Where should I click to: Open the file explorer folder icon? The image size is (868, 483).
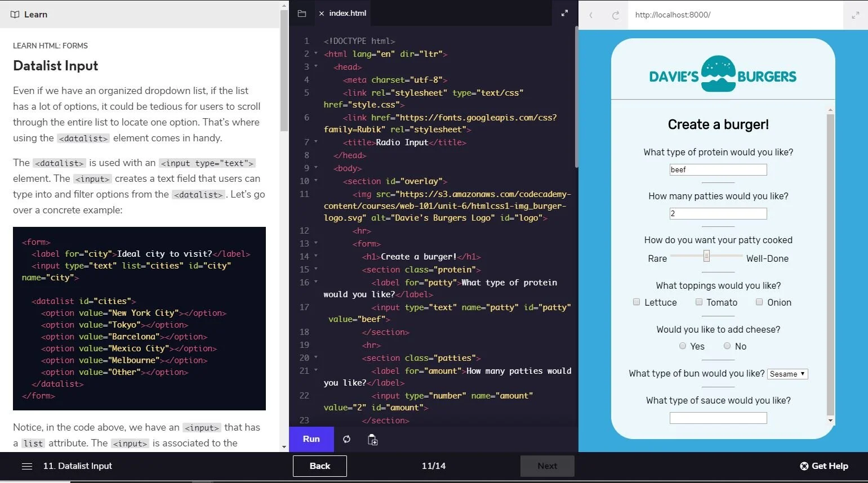pyautogui.click(x=302, y=13)
